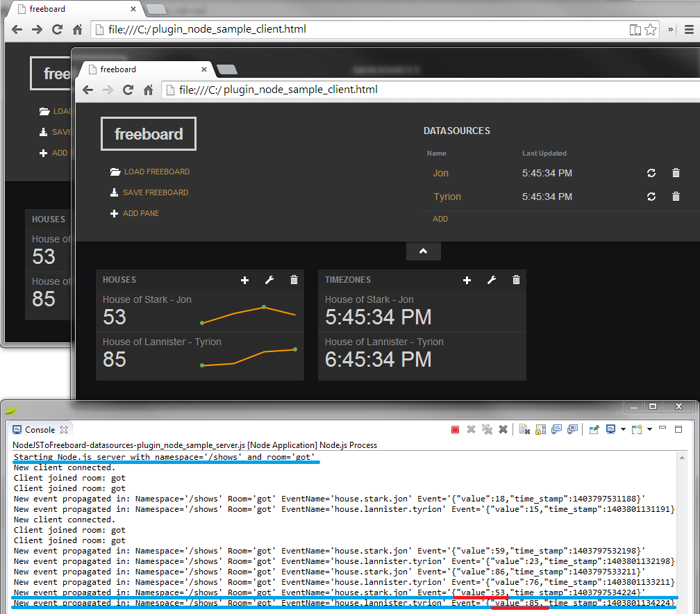Open the Tyrion datasource settings

[447, 197]
